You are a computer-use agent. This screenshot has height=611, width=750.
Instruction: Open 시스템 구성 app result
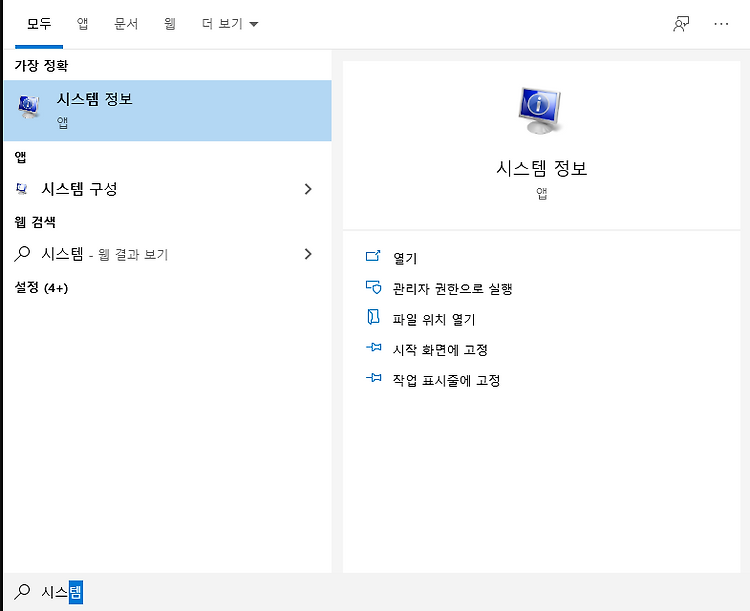(167, 189)
